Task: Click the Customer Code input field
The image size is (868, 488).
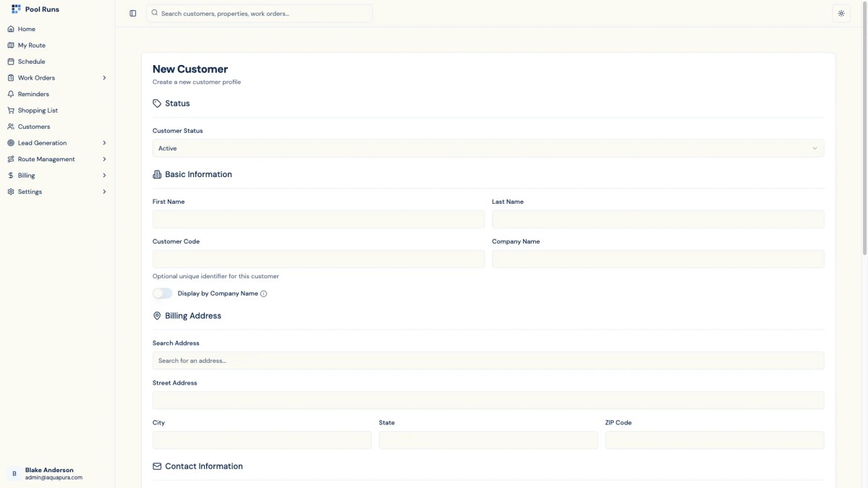Action: click(318, 259)
